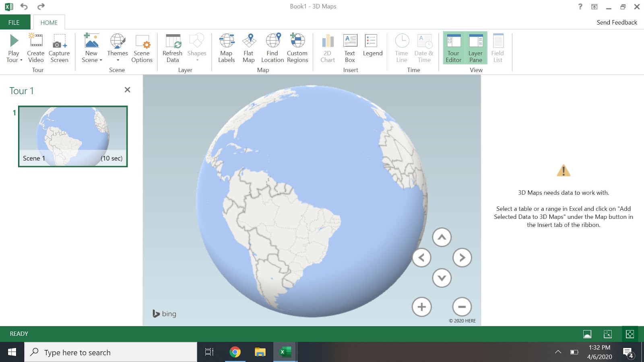This screenshot has height=362, width=644.
Task: Show hidden system tray icons
Action: (x=558, y=352)
